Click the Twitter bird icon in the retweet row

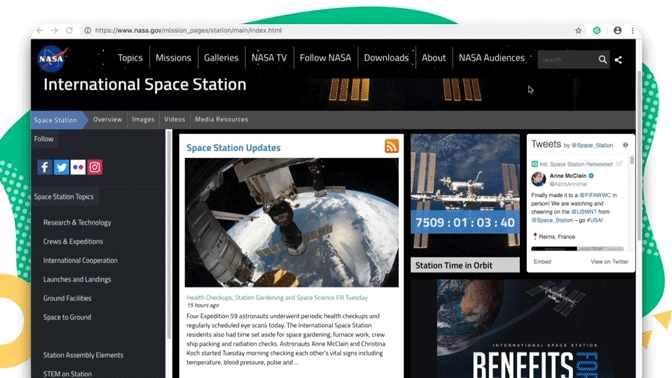click(619, 164)
